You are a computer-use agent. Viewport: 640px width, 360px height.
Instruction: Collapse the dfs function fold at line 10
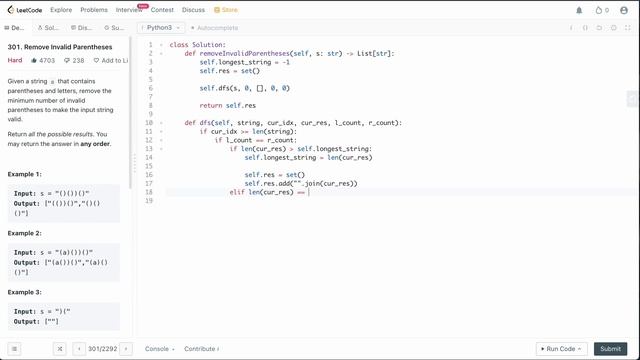(x=161, y=123)
